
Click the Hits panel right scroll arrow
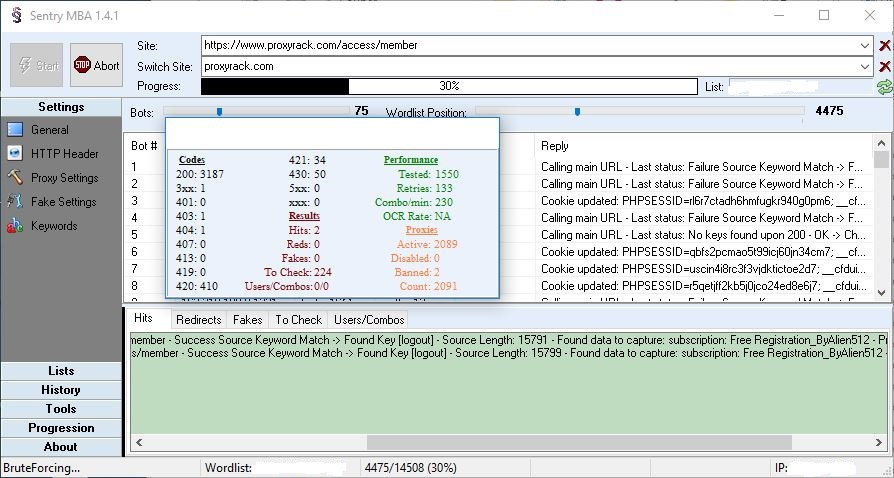pyautogui.click(x=879, y=442)
